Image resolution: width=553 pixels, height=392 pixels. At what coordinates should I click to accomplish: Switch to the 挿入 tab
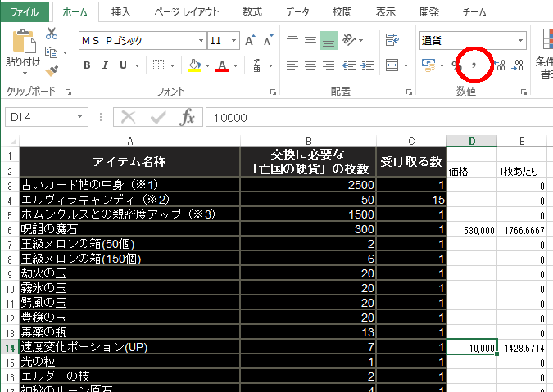click(x=120, y=11)
